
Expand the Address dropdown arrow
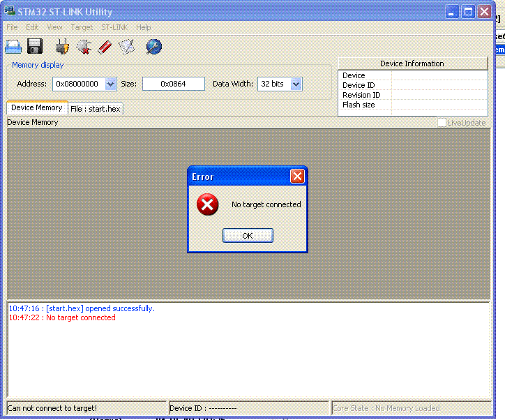pyautogui.click(x=111, y=84)
